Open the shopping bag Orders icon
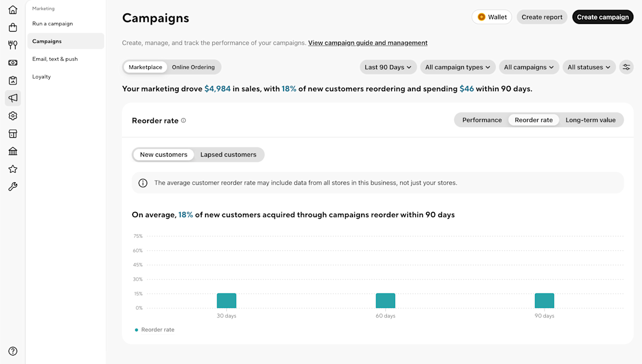642x364 pixels. coord(13,27)
